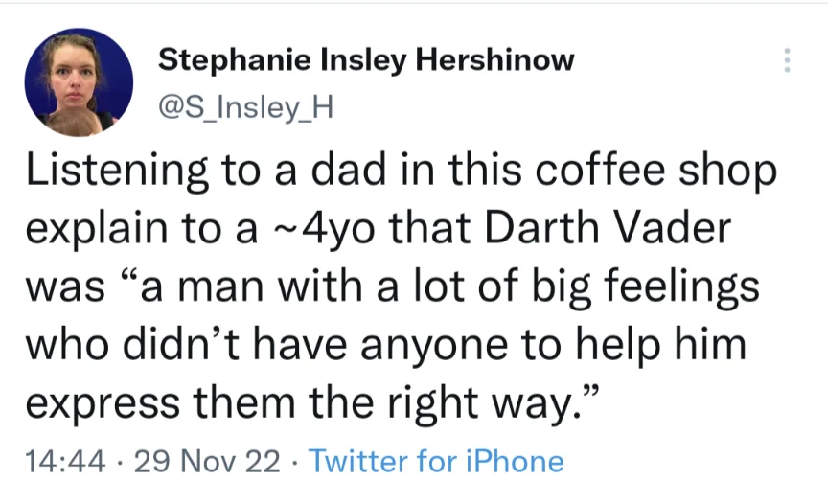Select the 29 Nov 22 date
828x504 pixels.
[207, 461]
